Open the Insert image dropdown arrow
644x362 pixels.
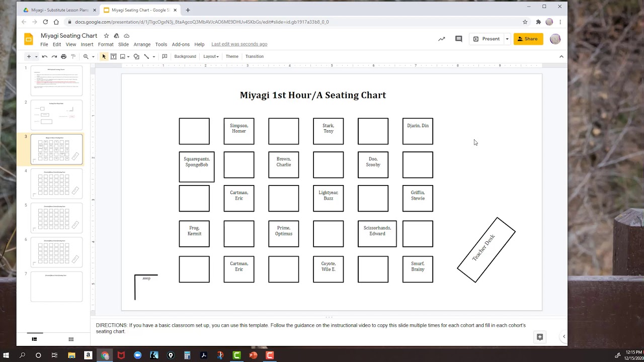tap(128, 56)
